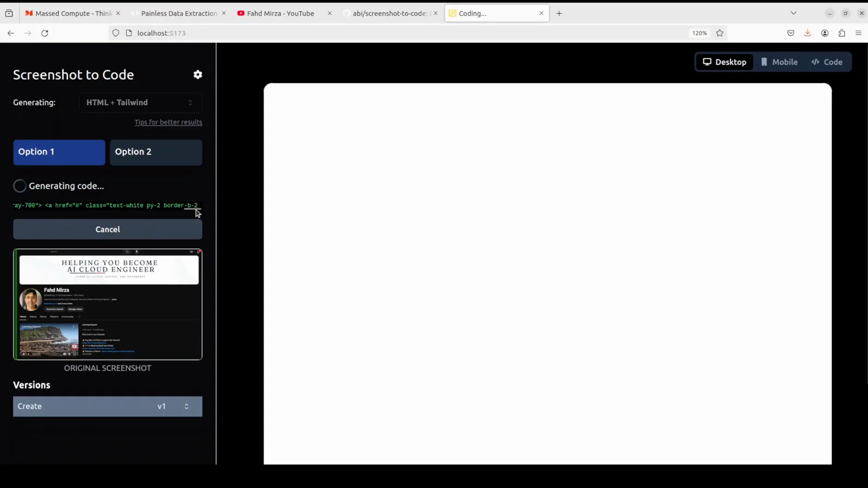The image size is (868, 488).
Task: Bookmark this page with the star icon
Action: (x=720, y=33)
